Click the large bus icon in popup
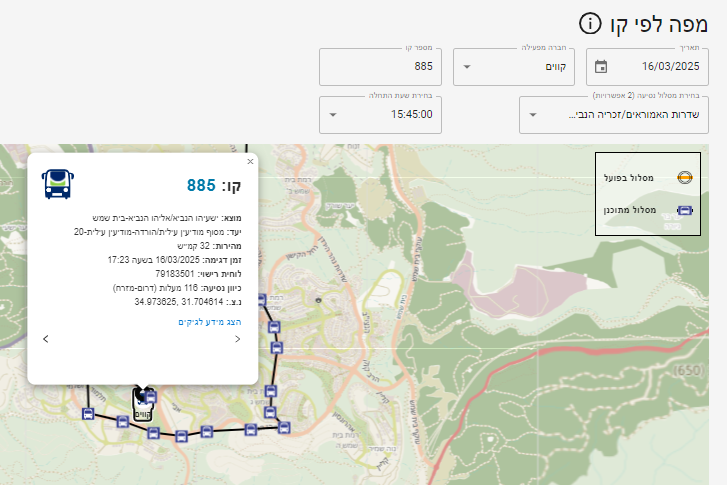The image size is (727, 485). click(58, 184)
